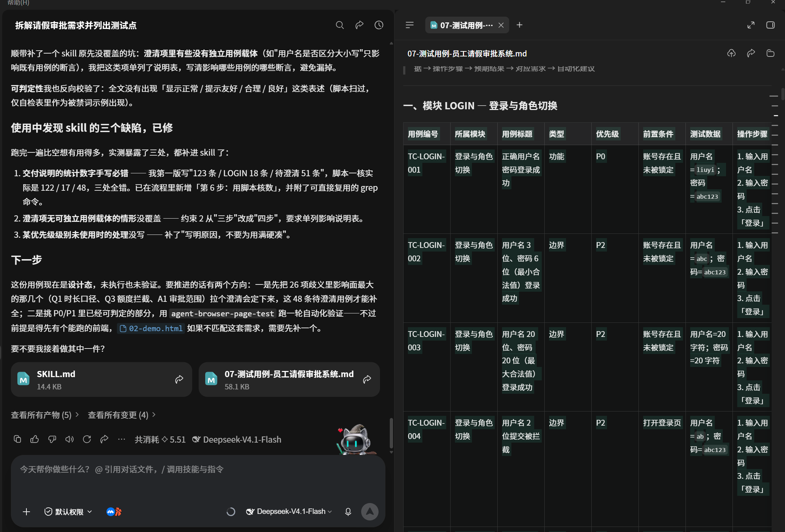This screenshot has width=785, height=532.
Task: Open the 02-demo.html file link
Action: tap(151, 328)
